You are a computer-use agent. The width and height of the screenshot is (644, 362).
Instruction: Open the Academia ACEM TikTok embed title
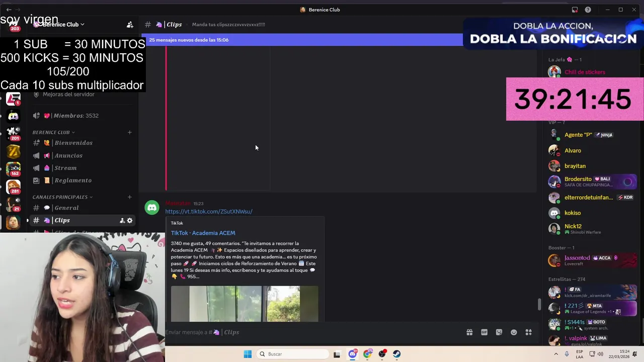tap(203, 233)
